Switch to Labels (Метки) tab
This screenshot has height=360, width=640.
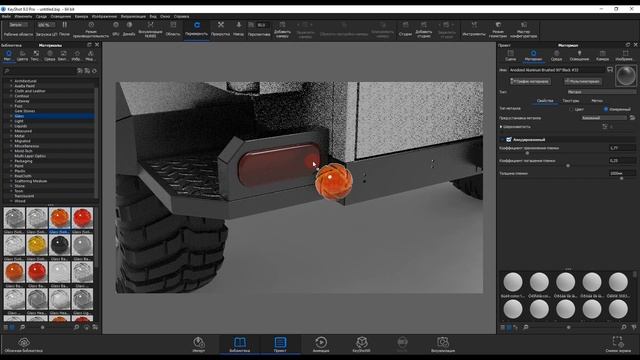pos(597,100)
